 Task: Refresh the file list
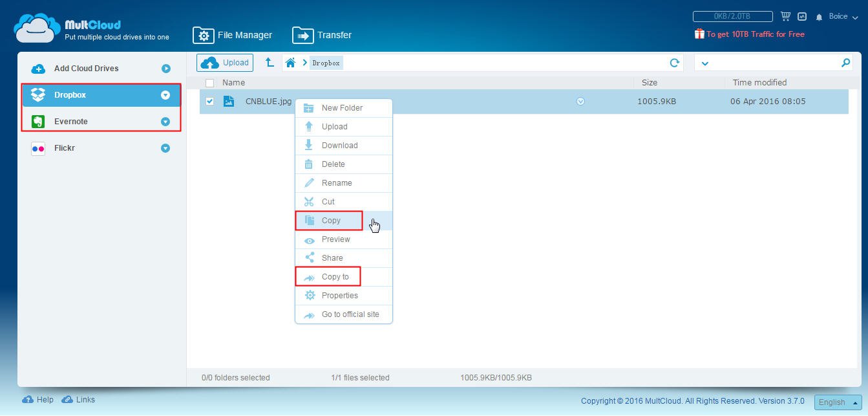point(674,63)
